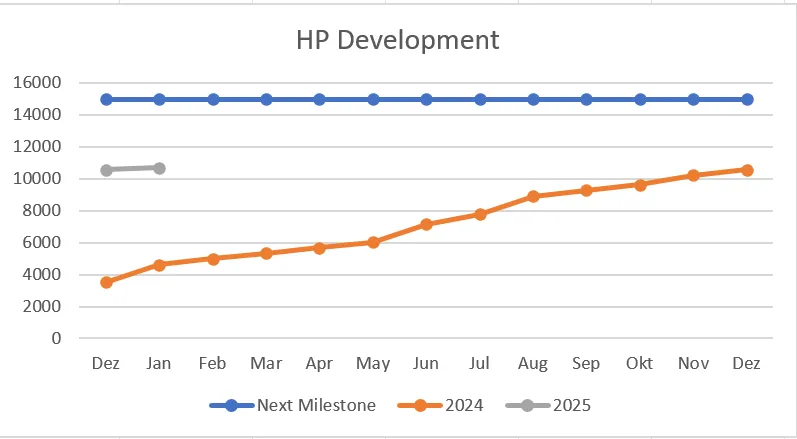Click the Okt horizontal axis label

[x=639, y=363]
